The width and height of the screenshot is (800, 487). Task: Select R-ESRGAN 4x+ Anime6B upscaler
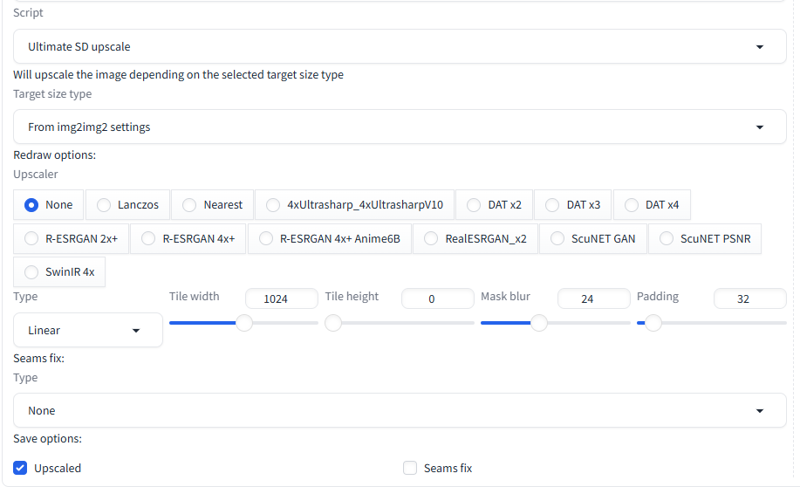330,239
